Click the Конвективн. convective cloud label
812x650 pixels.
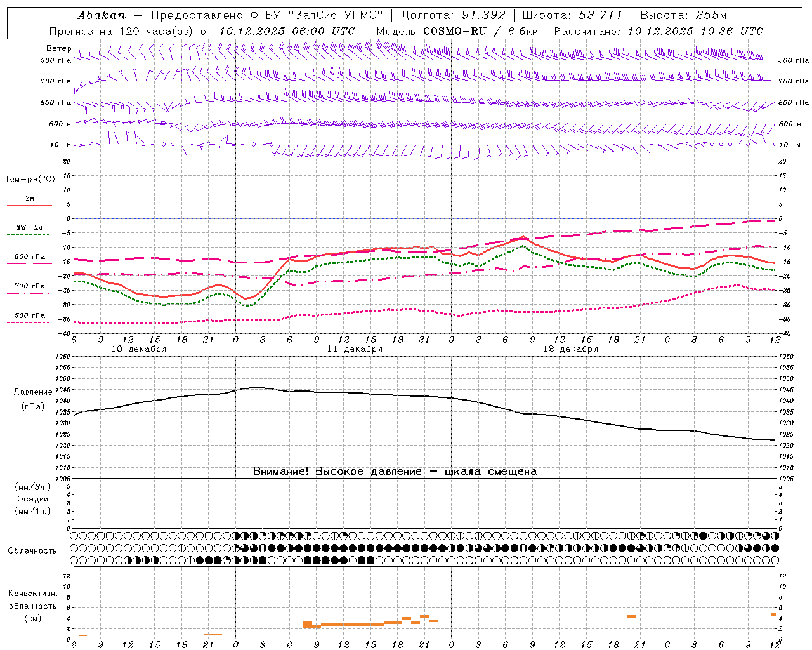pyautogui.click(x=32, y=594)
